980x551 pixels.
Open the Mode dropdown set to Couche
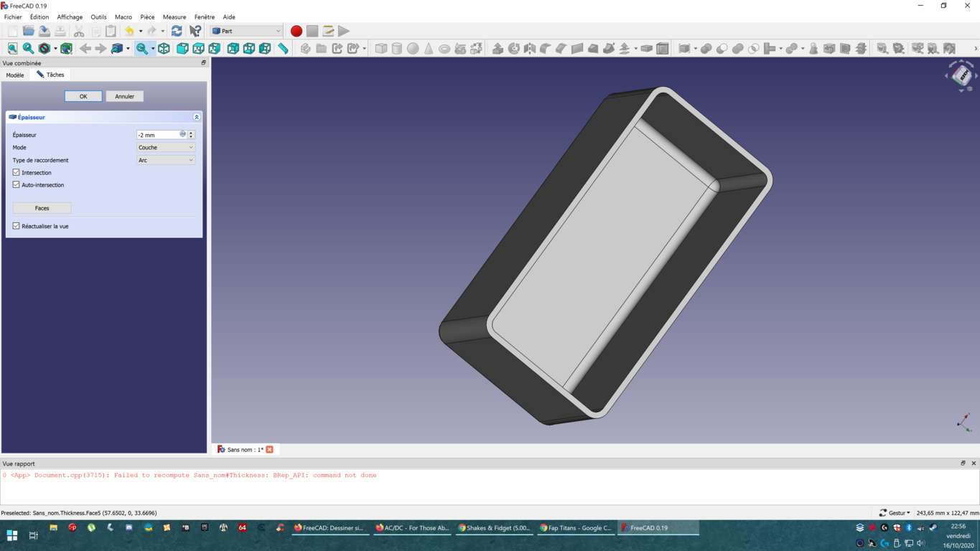pos(166,147)
